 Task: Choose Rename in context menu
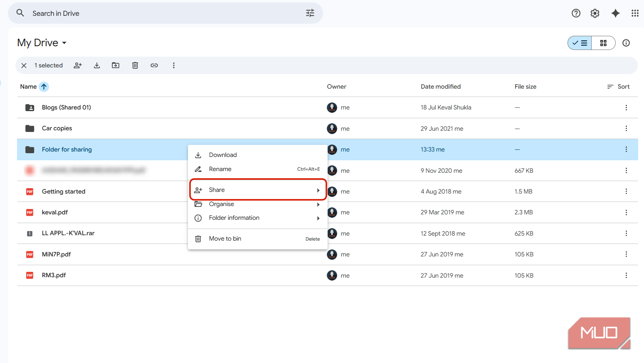[258, 169]
